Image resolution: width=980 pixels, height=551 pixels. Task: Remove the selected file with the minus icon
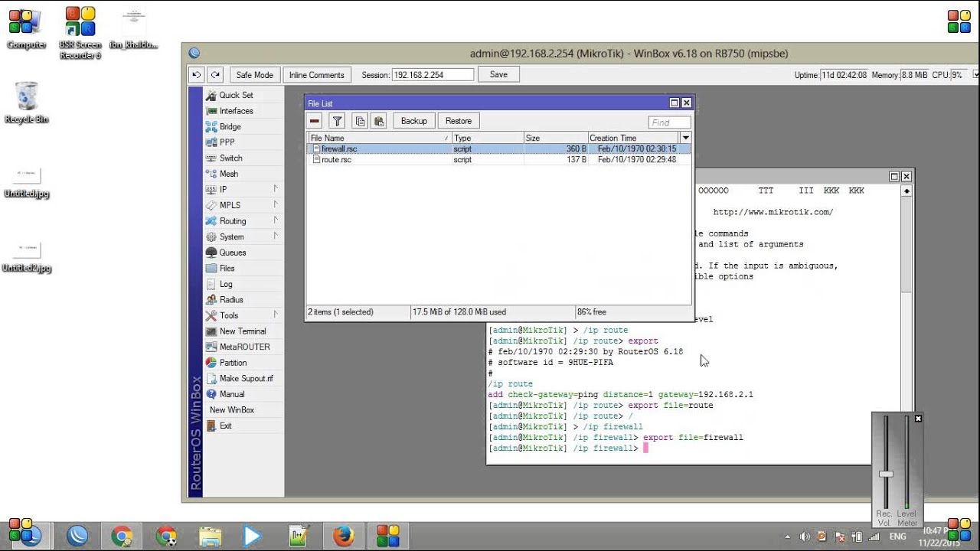coord(315,121)
